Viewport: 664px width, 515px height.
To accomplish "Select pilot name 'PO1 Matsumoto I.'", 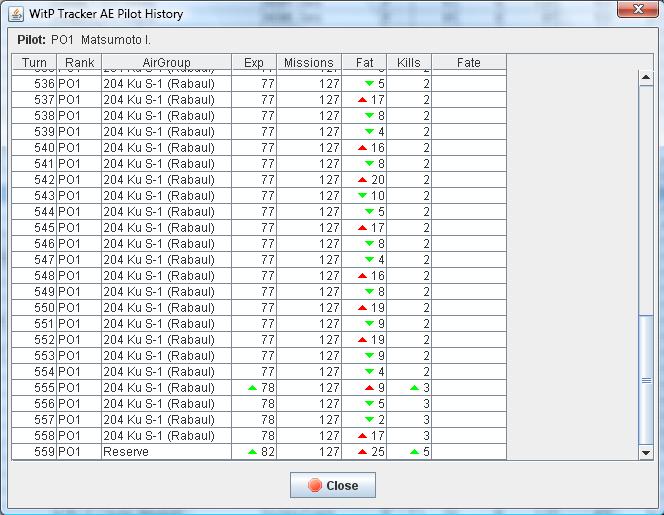I will click(101, 40).
